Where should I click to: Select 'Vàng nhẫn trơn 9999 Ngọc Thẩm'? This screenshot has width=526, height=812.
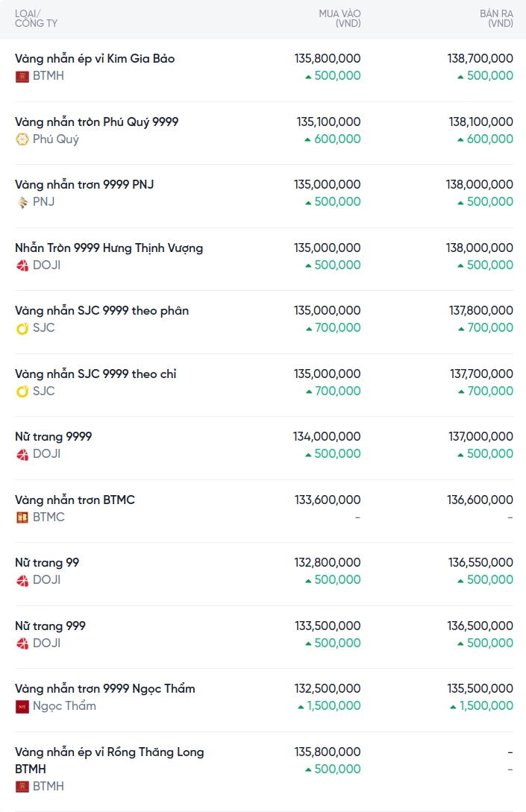click(x=104, y=688)
